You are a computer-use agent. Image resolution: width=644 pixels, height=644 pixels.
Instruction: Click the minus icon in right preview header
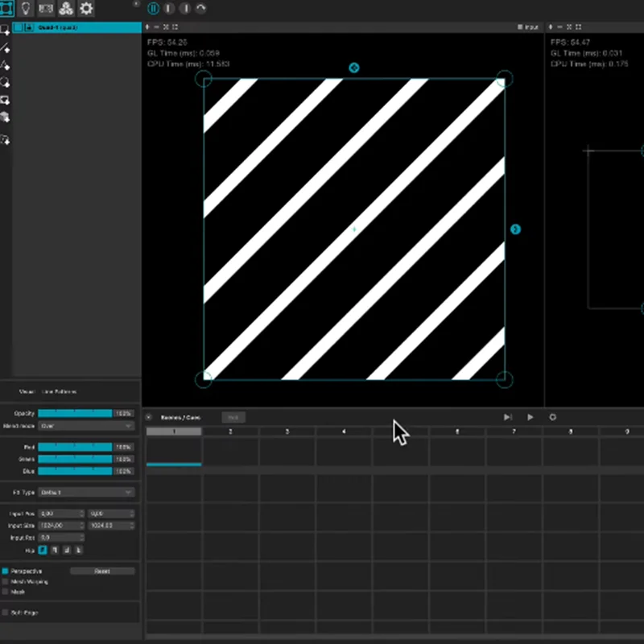(x=559, y=27)
